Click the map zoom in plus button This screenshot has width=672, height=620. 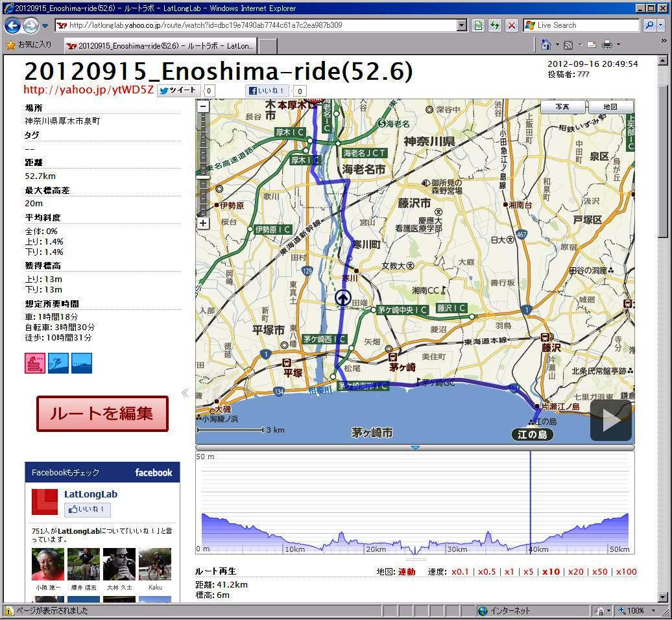tap(203, 223)
